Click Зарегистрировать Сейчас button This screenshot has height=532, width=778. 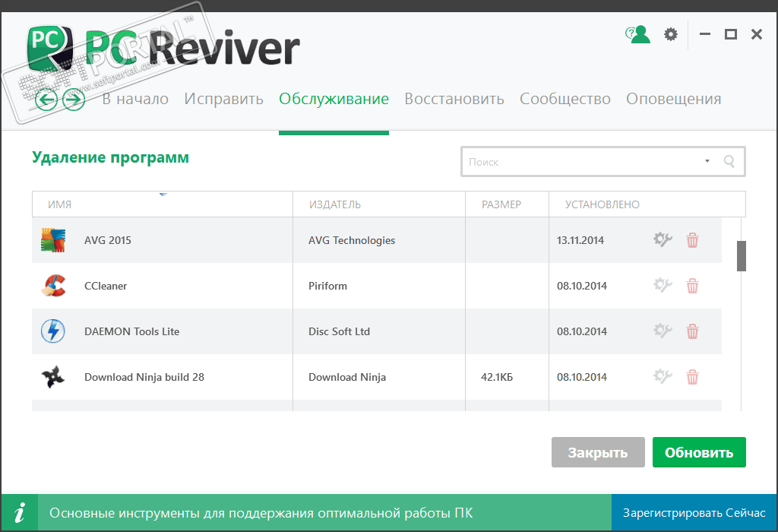[x=694, y=513]
